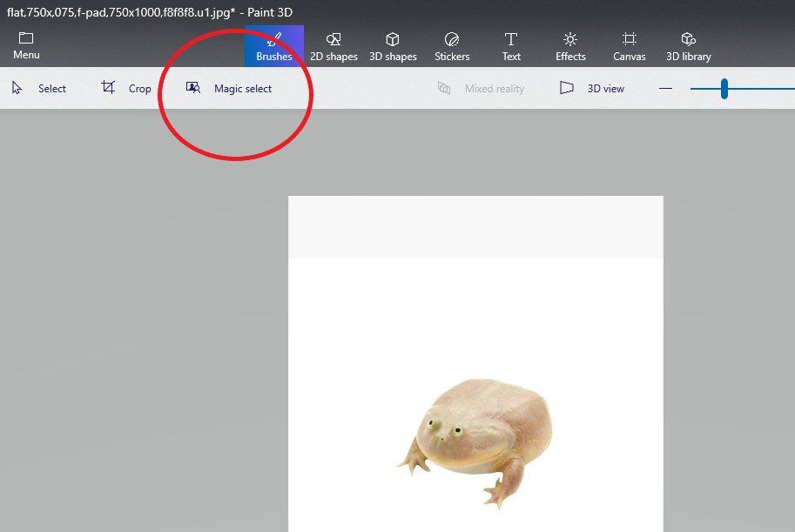Activate the Magic select tool

(230, 88)
